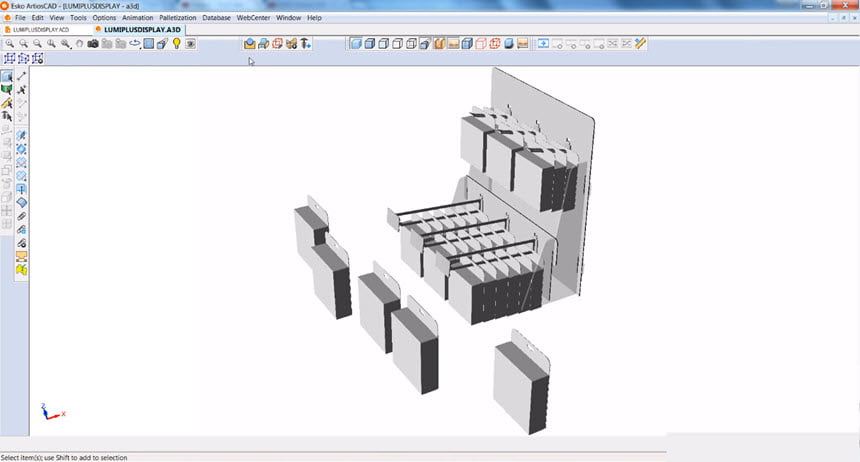Viewport: 860px width, 462px height.
Task: Open the Animation menu
Action: (138, 18)
